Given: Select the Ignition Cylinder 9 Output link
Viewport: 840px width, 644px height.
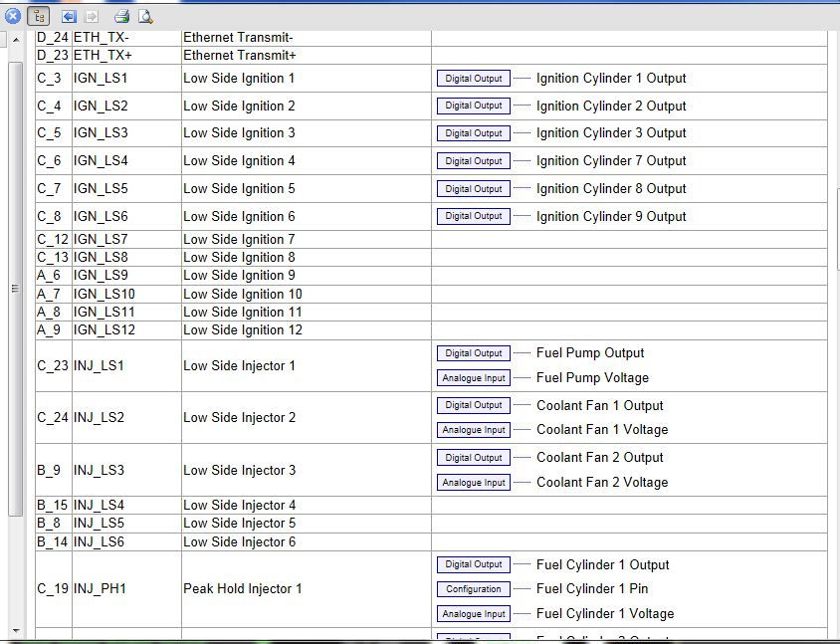Looking at the screenshot, I should click(611, 216).
